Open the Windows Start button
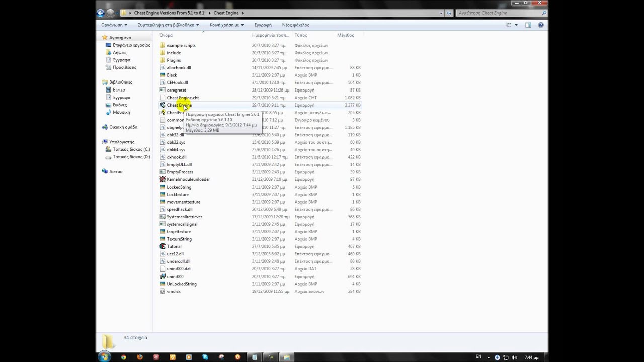Viewport: 644px width, 362px height. click(104, 357)
